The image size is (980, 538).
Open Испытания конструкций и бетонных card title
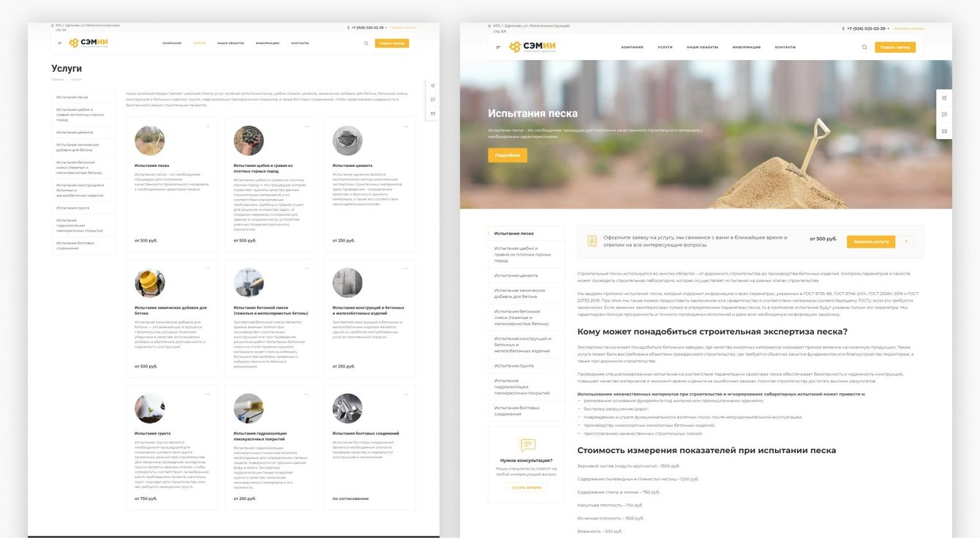[x=368, y=310]
